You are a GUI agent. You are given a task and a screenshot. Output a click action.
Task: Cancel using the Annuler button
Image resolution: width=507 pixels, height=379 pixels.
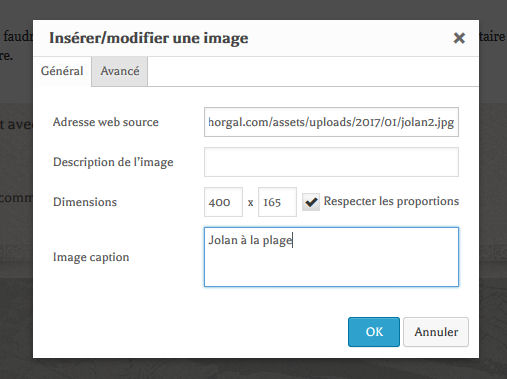tap(436, 332)
